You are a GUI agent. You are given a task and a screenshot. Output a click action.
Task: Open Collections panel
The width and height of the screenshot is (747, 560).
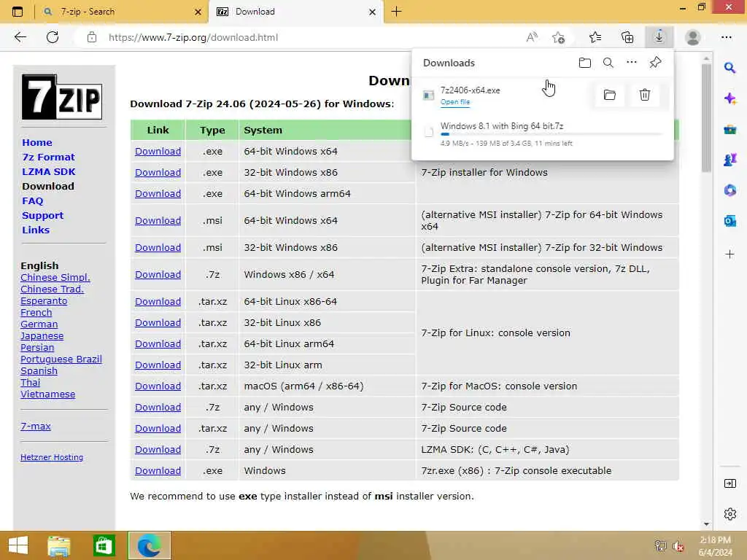pyautogui.click(x=627, y=37)
